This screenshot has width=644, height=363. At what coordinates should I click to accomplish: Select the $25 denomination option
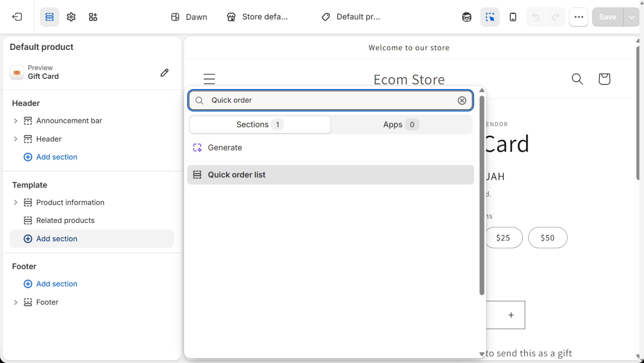point(503,238)
